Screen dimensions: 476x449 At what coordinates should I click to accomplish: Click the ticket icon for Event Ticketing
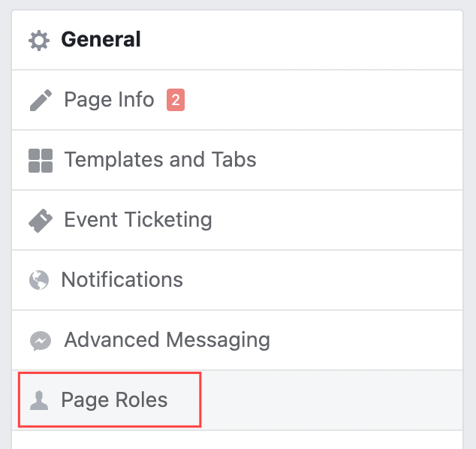tap(41, 220)
